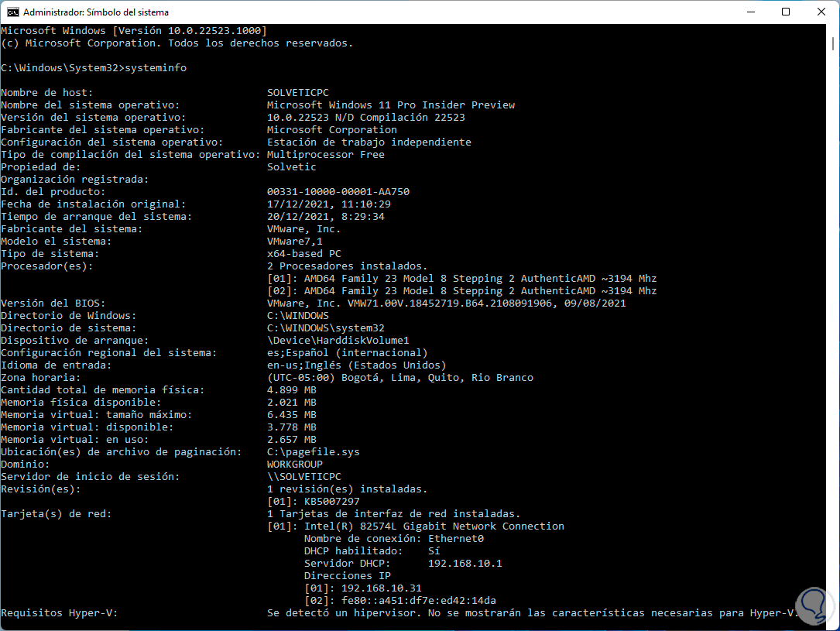Click processor entry '[01]: AMD64 Family 23'

pos(461,279)
